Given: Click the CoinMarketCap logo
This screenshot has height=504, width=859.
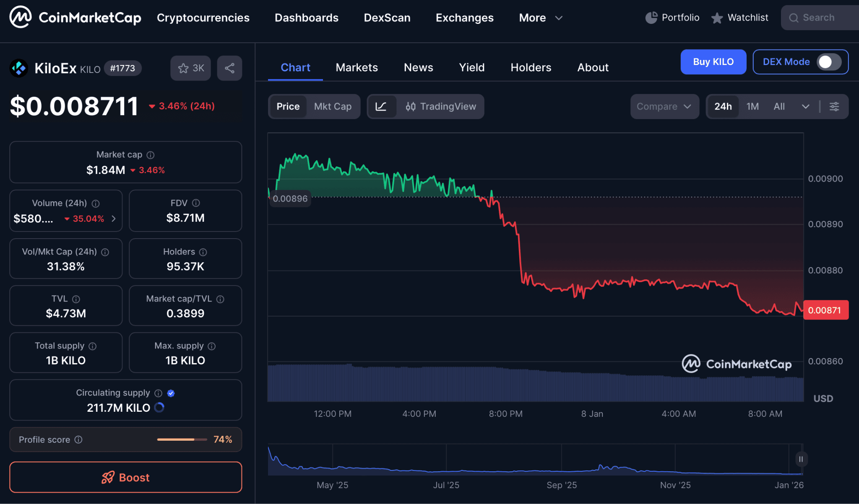Looking at the screenshot, I should (x=75, y=17).
